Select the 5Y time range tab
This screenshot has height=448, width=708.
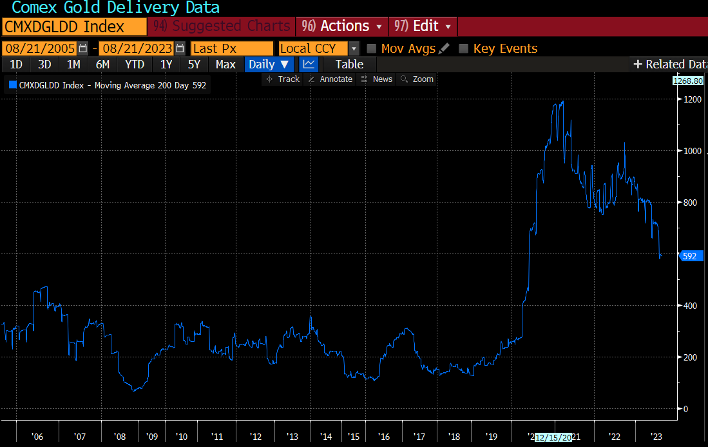pyautogui.click(x=194, y=64)
